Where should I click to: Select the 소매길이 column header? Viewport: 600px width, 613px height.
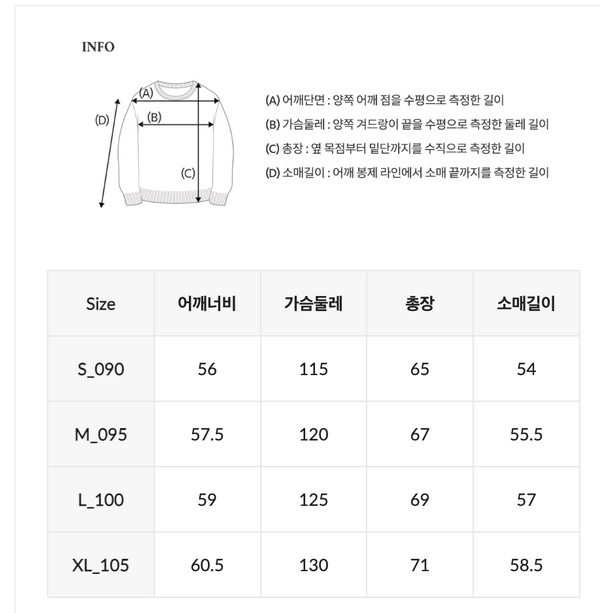(526, 304)
